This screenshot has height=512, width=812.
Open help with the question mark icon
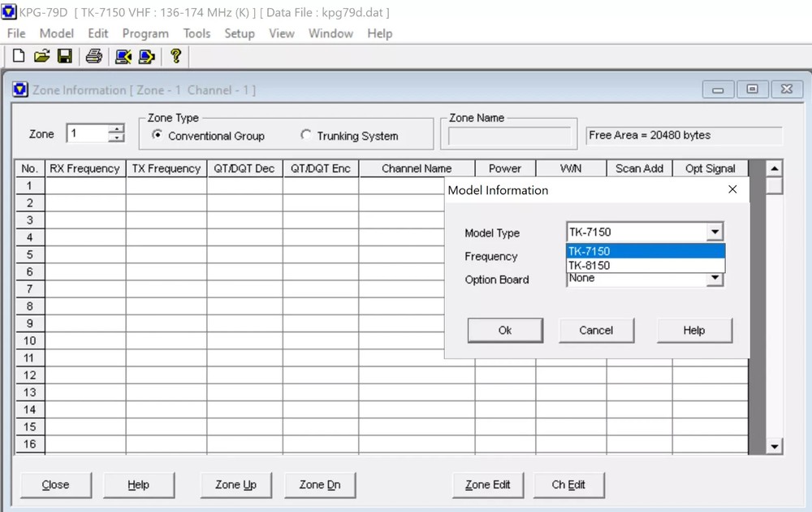pyautogui.click(x=175, y=55)
